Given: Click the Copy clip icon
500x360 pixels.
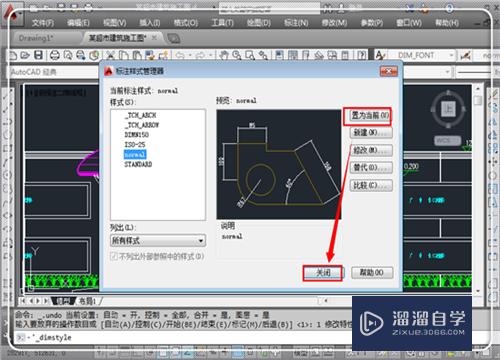Looking at the screenshot, I should pyautogui.click(x=124, y=55).
